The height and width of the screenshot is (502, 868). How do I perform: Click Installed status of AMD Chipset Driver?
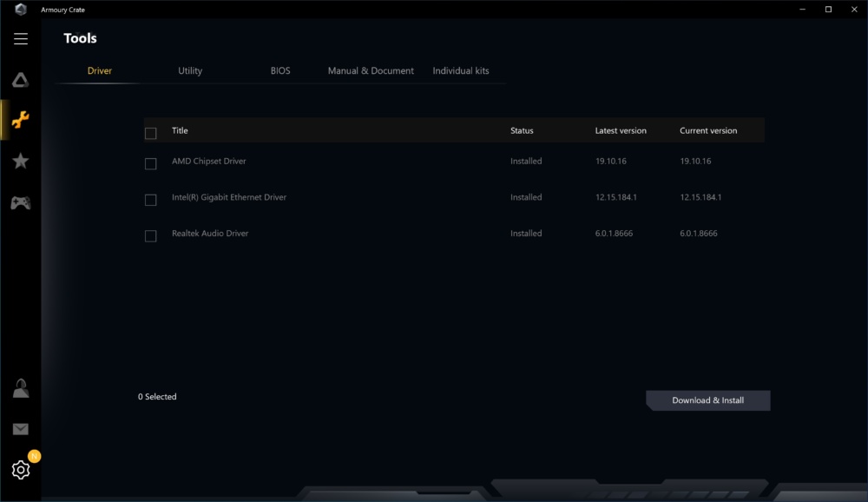(x=526, y=162)
